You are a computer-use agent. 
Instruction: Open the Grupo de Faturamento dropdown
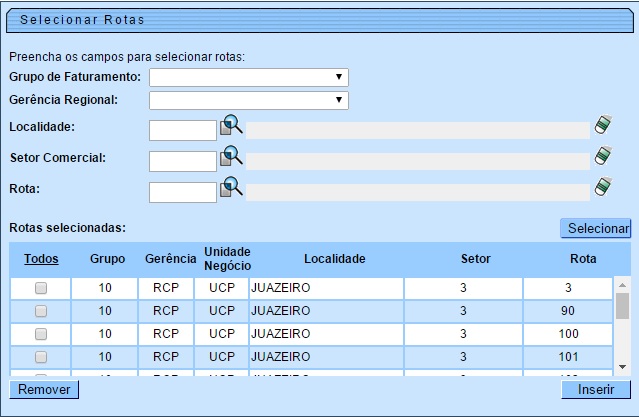(248, 77)
